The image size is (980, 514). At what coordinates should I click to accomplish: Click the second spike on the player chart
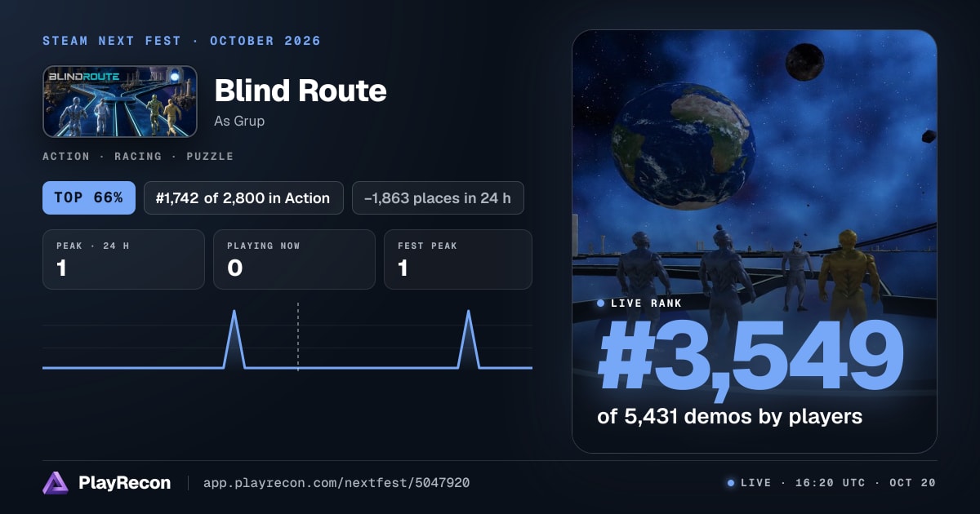[469, 339]
